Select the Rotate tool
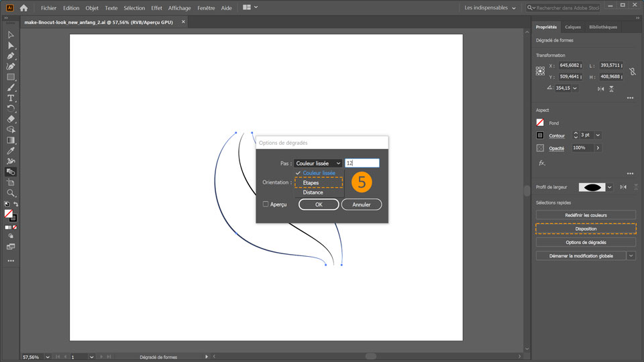 pos(11,109)
